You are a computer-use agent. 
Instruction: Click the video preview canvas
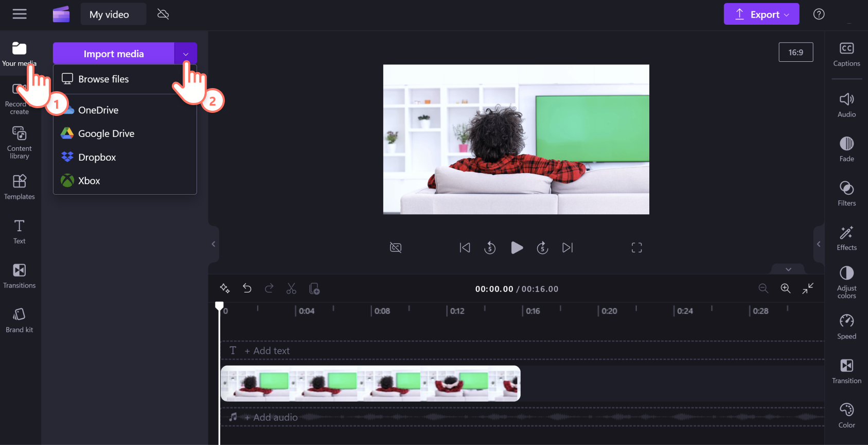pyautogui.click(x=516, y=139)
